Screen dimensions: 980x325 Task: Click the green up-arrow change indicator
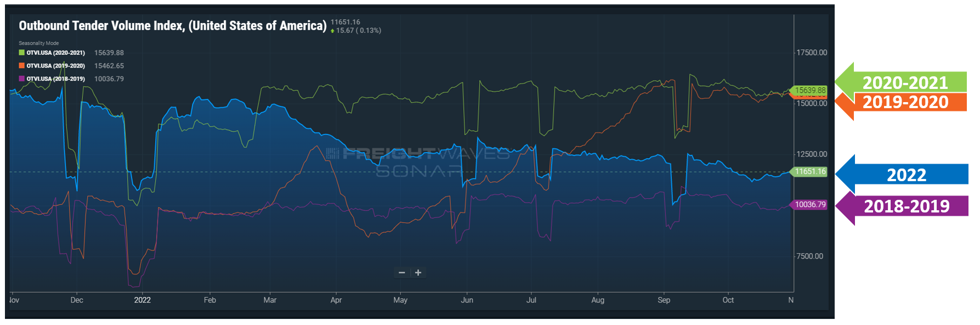pos(332,31)
